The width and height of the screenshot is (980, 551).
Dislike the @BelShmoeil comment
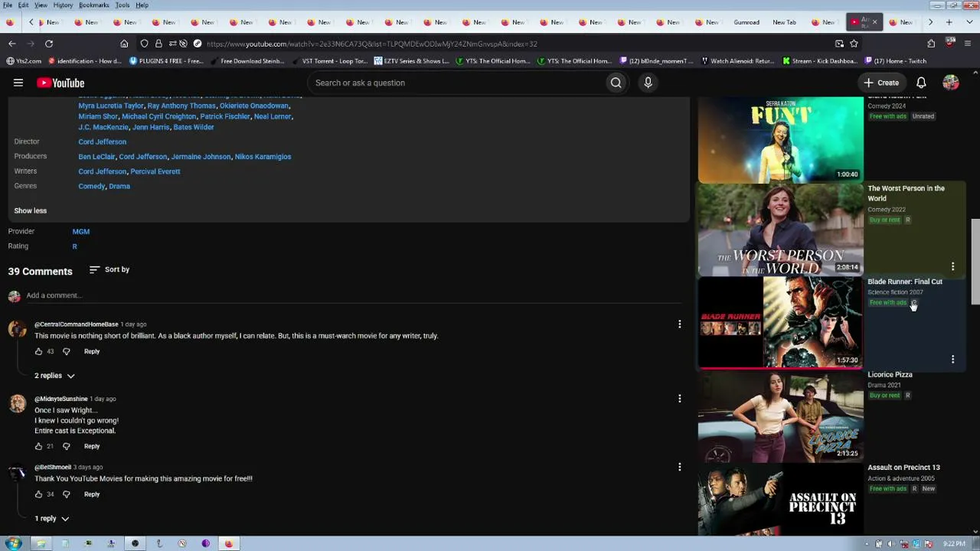[x=66, y=494]
